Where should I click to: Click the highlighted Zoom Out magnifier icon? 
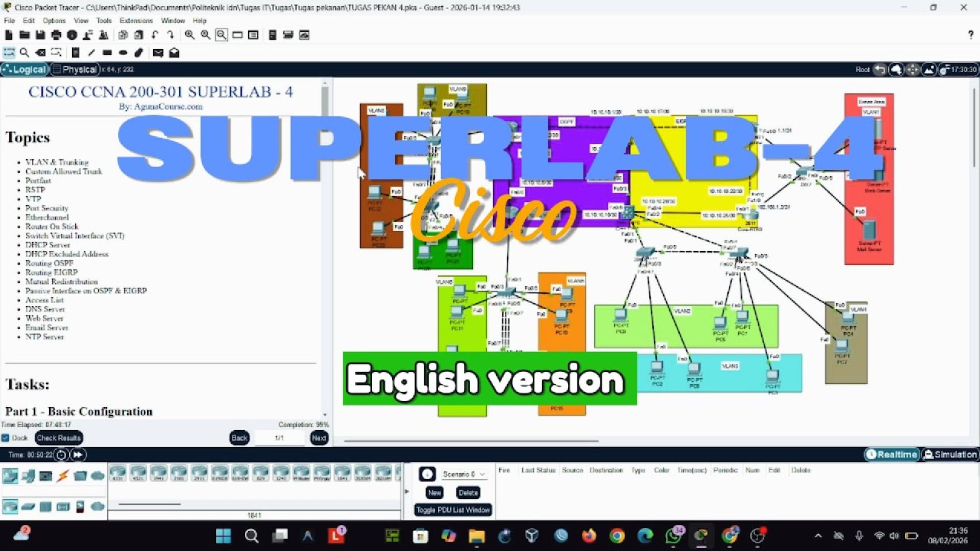coord(221,35)
